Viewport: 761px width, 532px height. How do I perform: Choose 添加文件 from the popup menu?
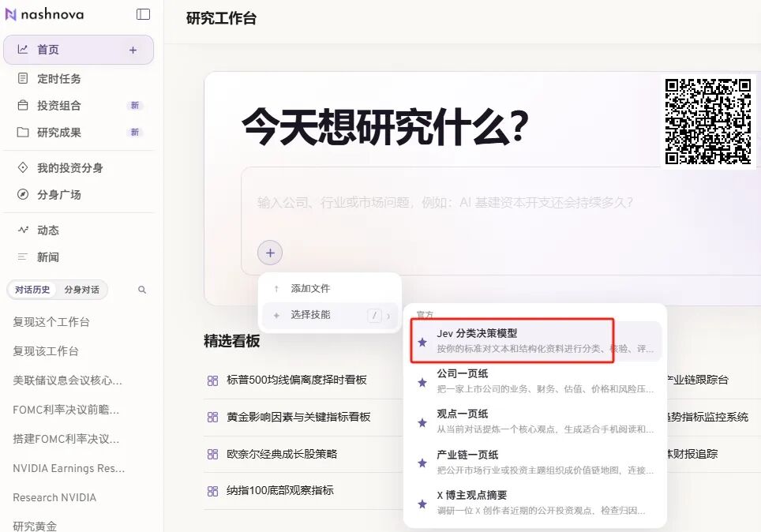coord(330,288)
